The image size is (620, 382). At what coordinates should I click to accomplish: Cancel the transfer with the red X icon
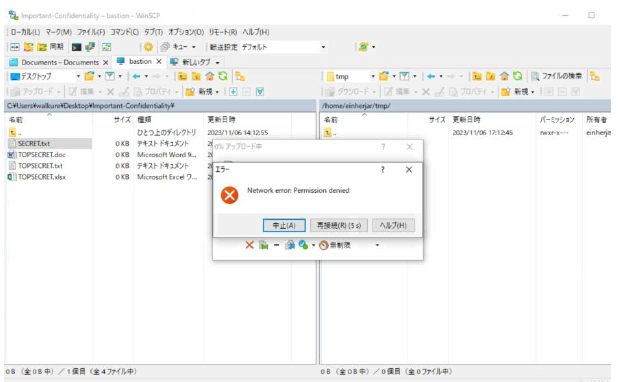[249, 245]
